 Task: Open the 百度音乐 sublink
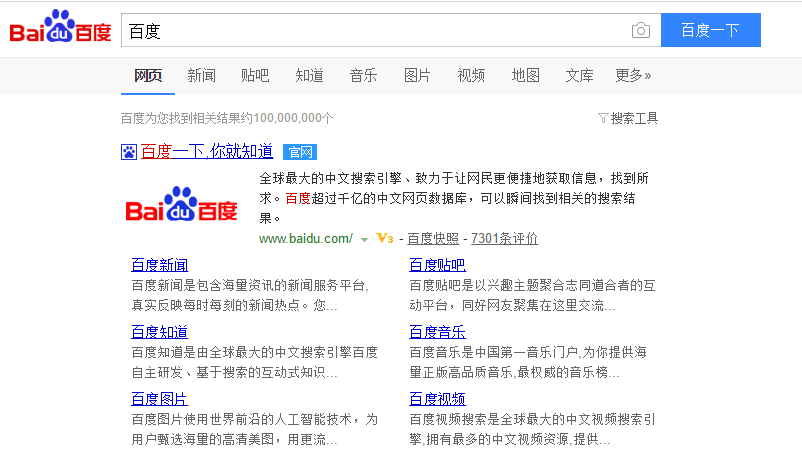point(437,332)
